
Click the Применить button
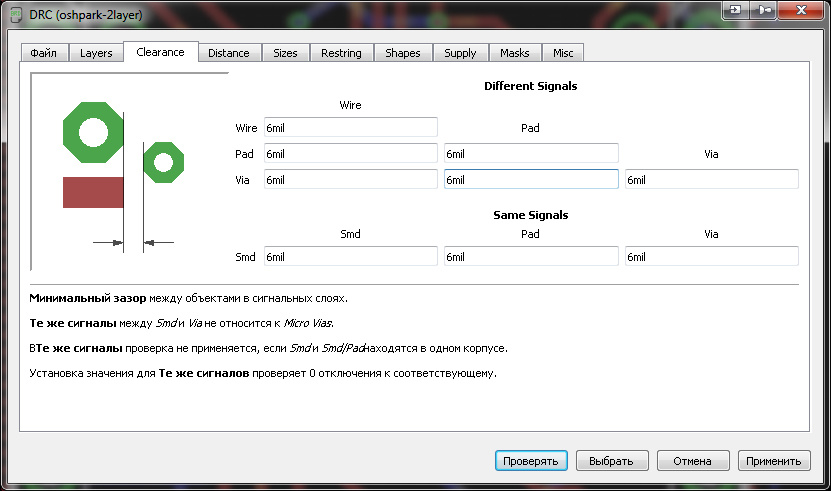pyautogui.click(x=774, y=461)
